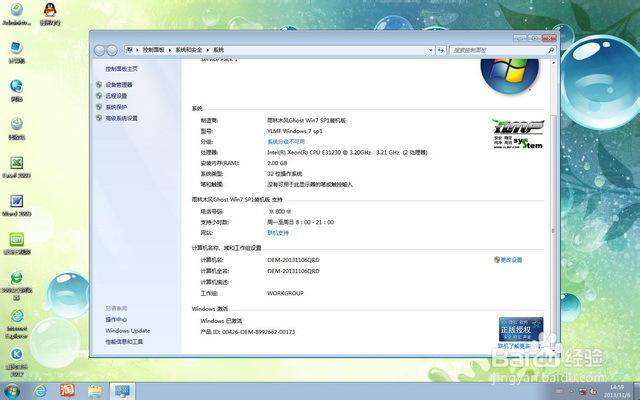Click the Windows Start orb

[x=12, y=390]
